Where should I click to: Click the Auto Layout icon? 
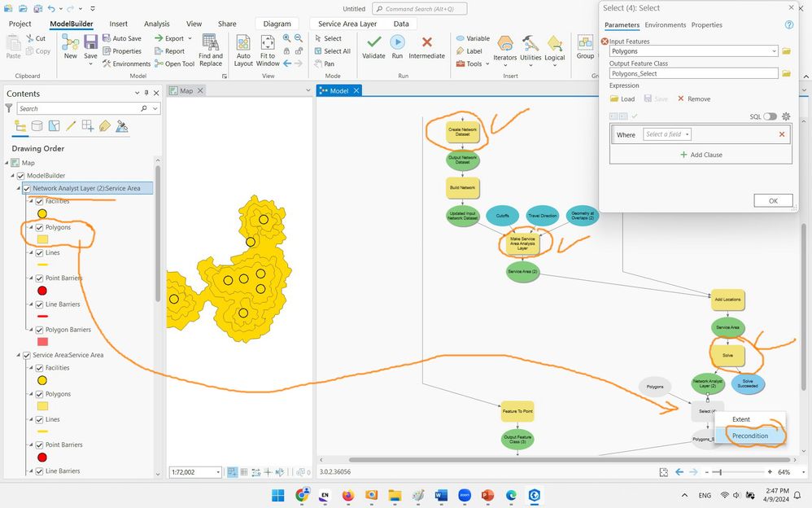tap(243, 43)
